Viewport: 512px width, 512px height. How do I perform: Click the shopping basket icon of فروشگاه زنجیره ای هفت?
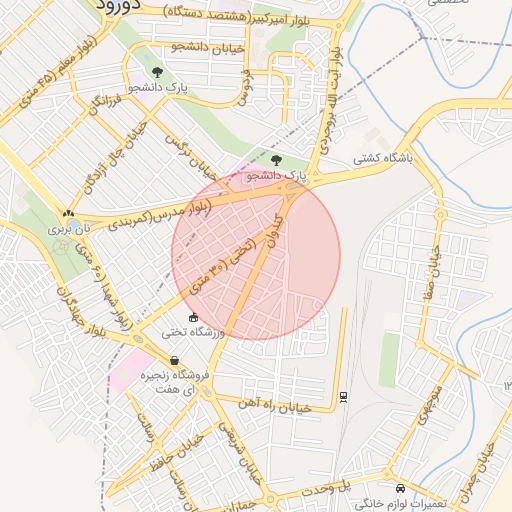click(174, 361)
